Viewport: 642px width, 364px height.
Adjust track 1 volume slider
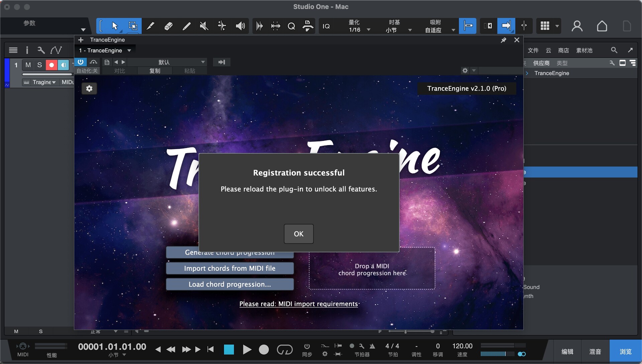47,74
